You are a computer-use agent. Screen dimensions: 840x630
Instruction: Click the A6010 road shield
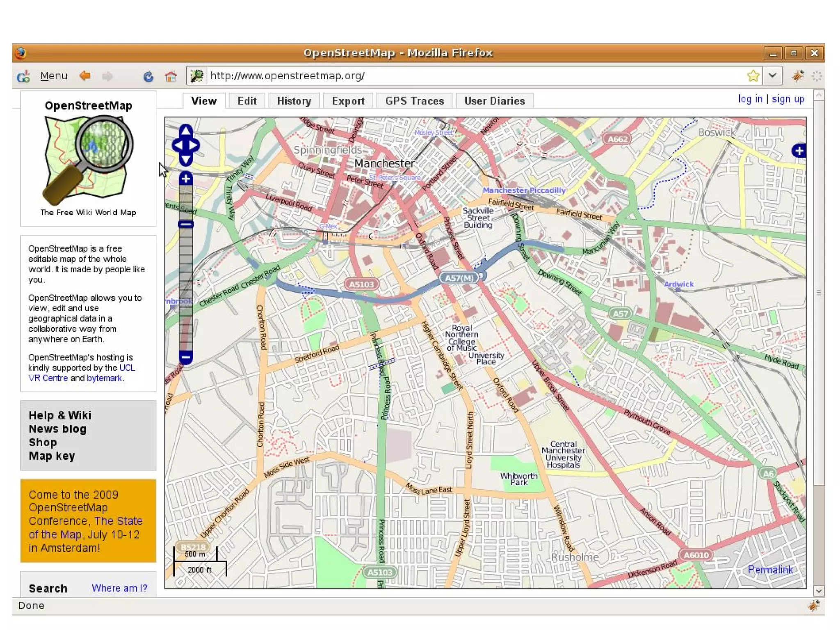(696, 555)
